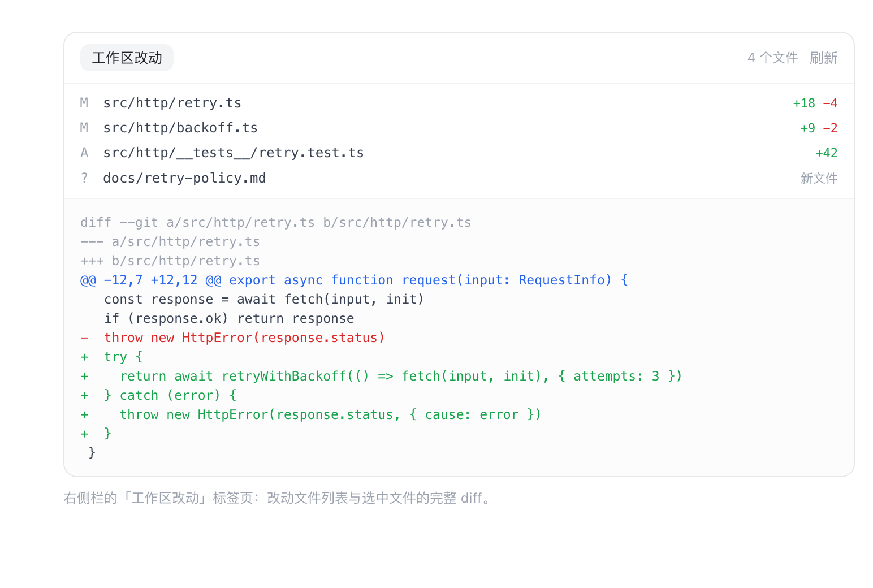Viewport: 873px width, 588px height.
Task: Click the added throw with cause: error line
Action: (x=310, y=414)
